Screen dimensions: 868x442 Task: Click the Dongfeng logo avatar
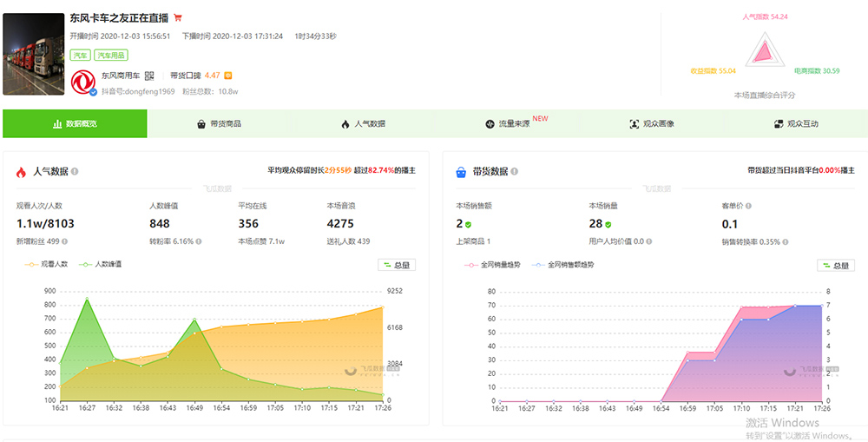(83, 82)
